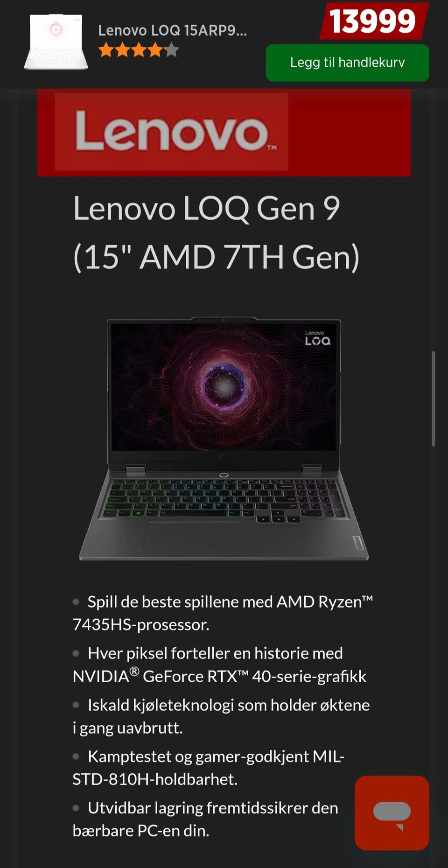
Task: Tap the white laptop thumbnail in header
Action: [56, 42]
